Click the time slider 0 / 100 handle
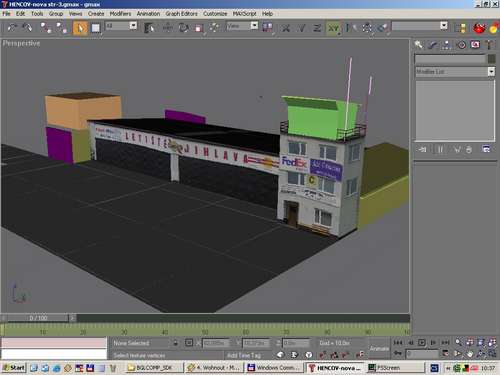Screen dimensions: 500x375 click(38, 318)
